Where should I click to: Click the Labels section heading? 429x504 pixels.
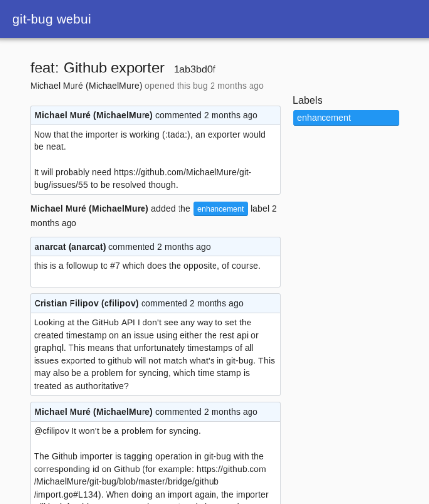(x=307, y=100)
